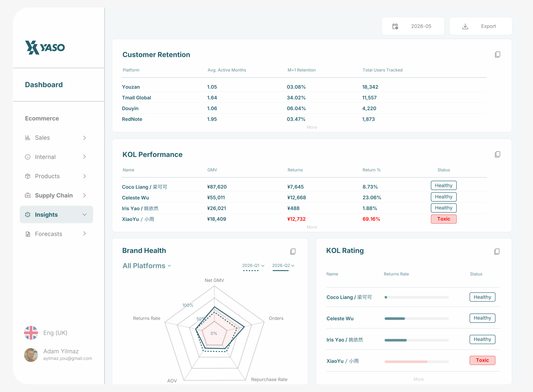Expand the Sales menu chevron

(84, 138)
